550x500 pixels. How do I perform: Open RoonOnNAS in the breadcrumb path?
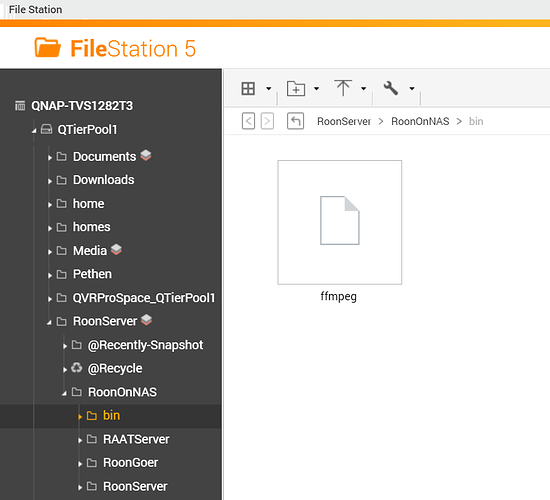coord(420,121)
